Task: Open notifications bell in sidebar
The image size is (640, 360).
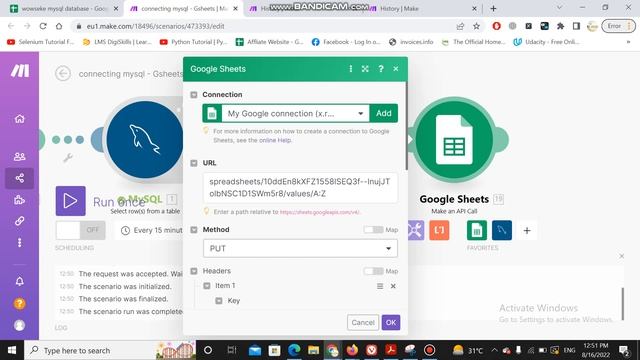Action: (19, 281)
